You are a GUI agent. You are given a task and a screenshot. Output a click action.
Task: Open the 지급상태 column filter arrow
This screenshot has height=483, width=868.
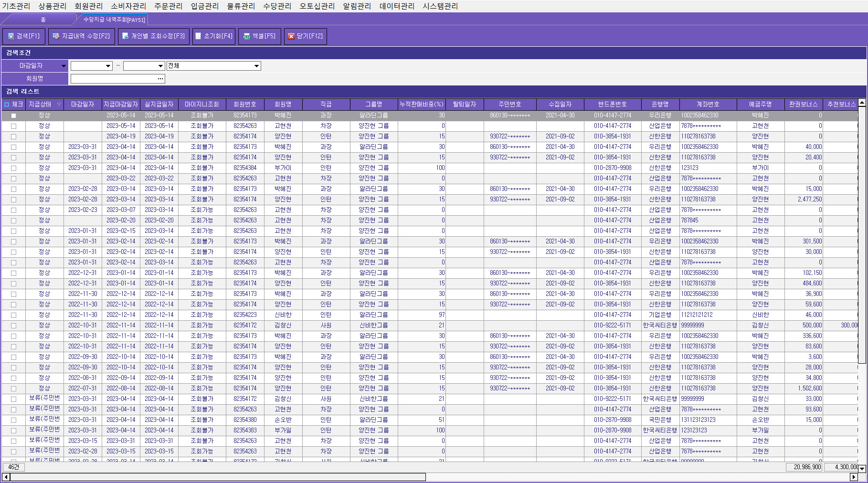tap(59, 105)
